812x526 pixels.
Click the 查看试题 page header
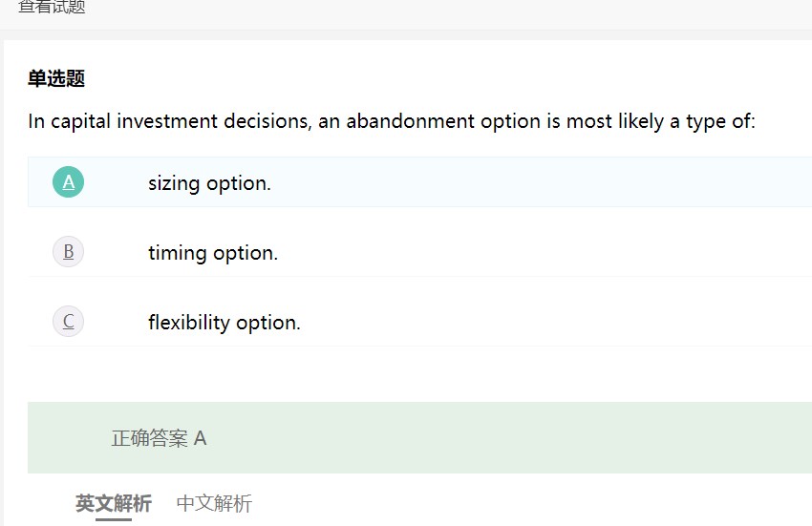(x=52, y=8)
